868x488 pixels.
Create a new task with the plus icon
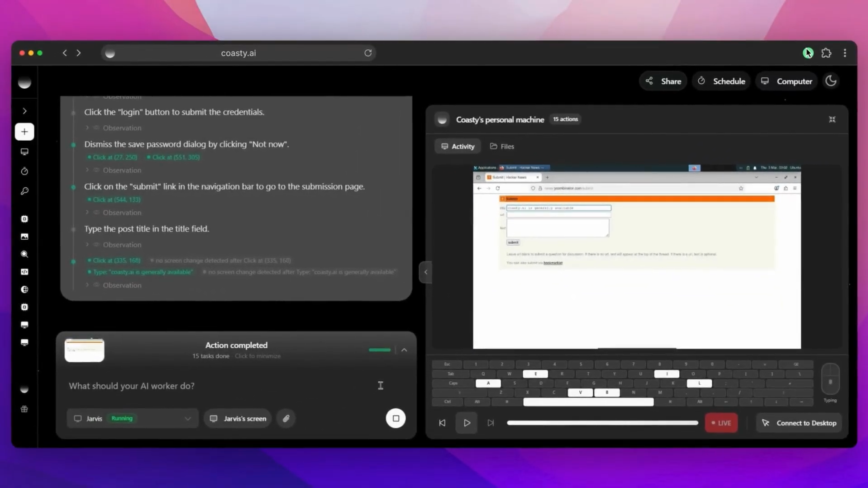tap(24, 132)
